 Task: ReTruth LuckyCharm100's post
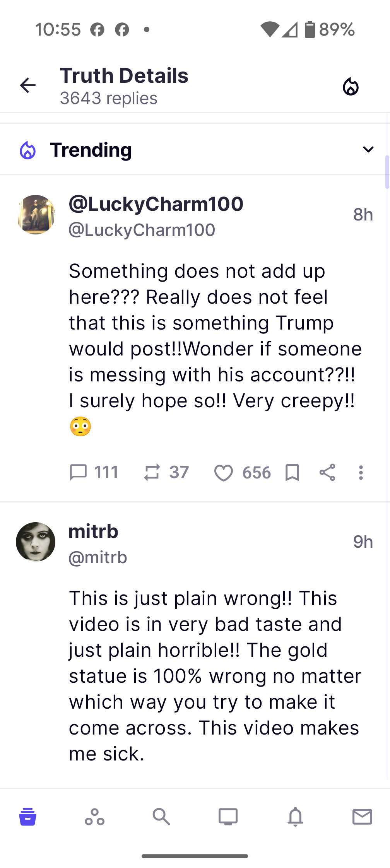tap(152, 472)
